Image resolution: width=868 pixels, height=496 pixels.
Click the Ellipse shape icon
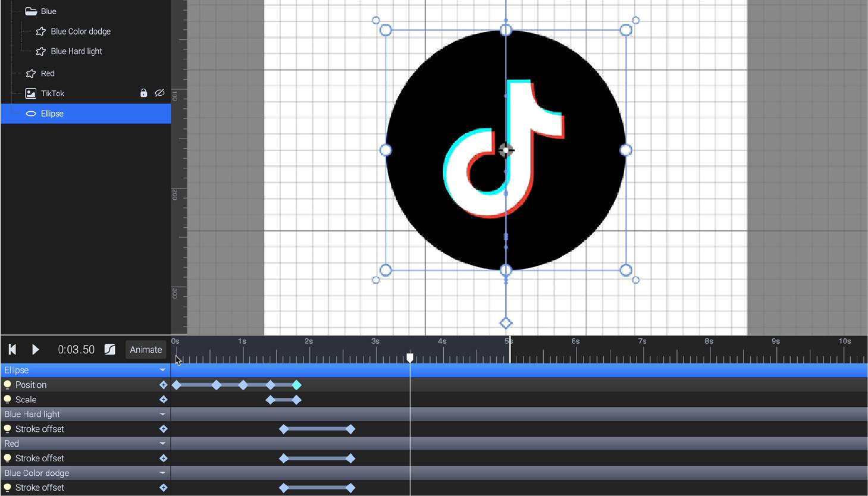(x=31, y=114)
